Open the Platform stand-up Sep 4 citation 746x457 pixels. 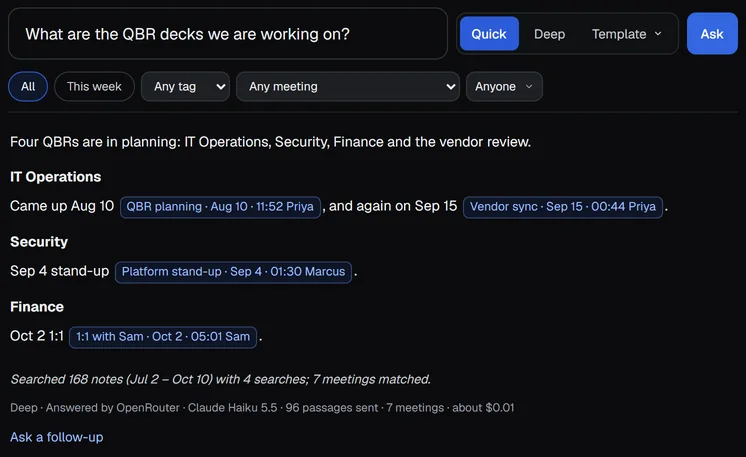point(234,272)
